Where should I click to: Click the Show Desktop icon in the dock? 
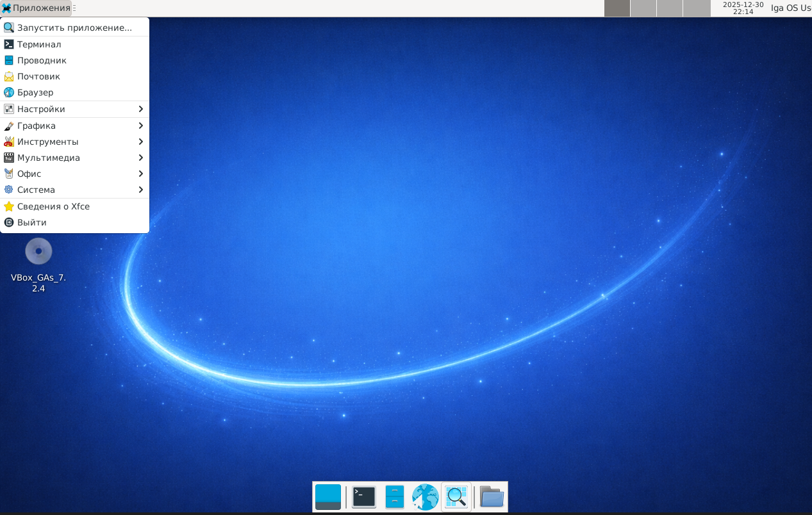(x=328, y=497)
